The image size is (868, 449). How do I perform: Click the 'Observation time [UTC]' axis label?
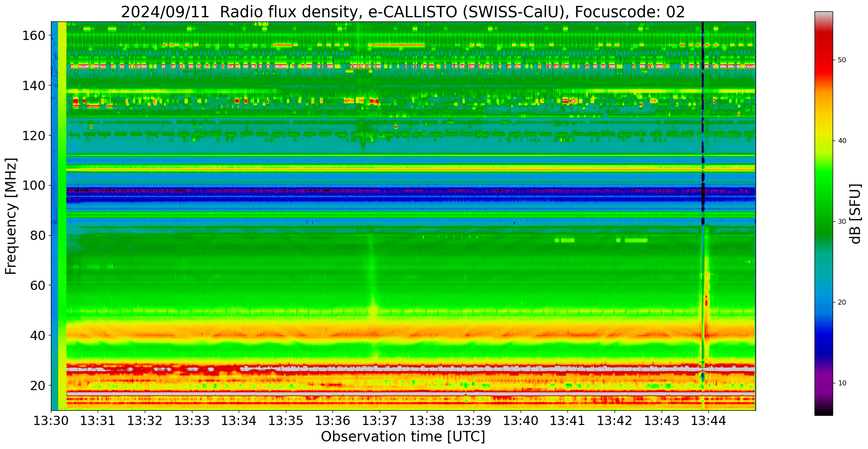pos(403,437)
